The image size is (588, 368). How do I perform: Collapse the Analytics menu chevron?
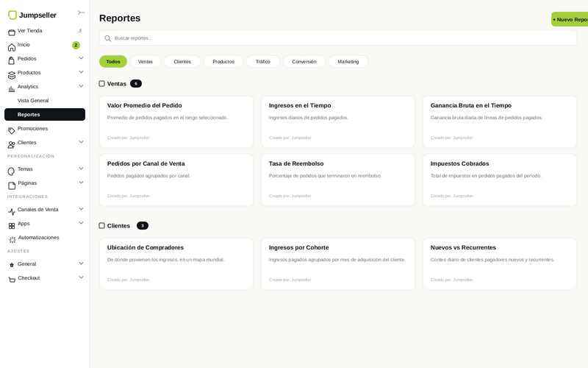point(81,86)
